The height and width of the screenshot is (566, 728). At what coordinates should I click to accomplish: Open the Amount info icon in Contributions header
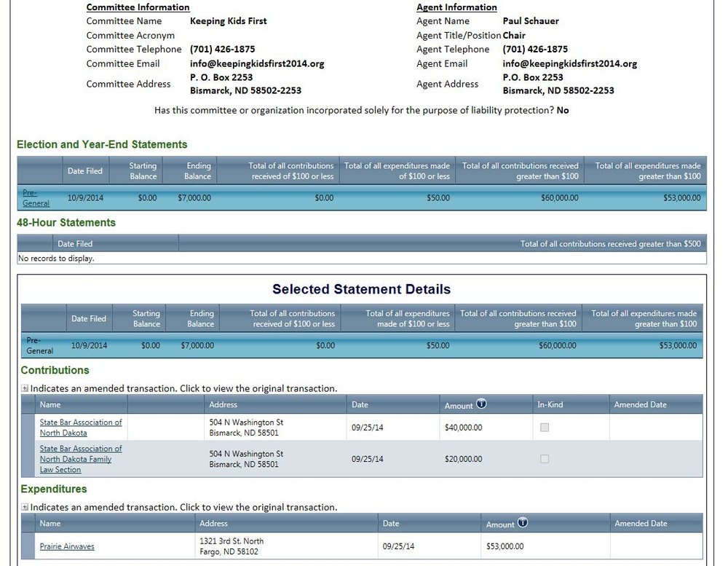click(x=481, y=404)
